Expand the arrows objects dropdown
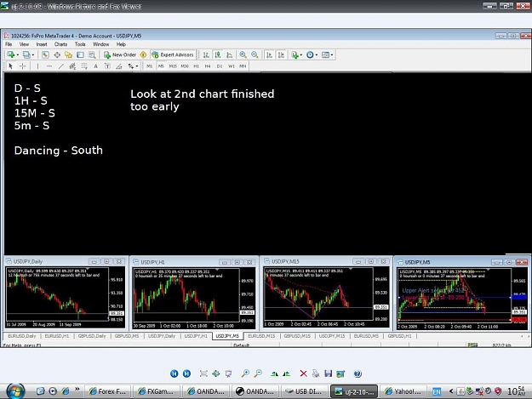 tap(137, 66)
